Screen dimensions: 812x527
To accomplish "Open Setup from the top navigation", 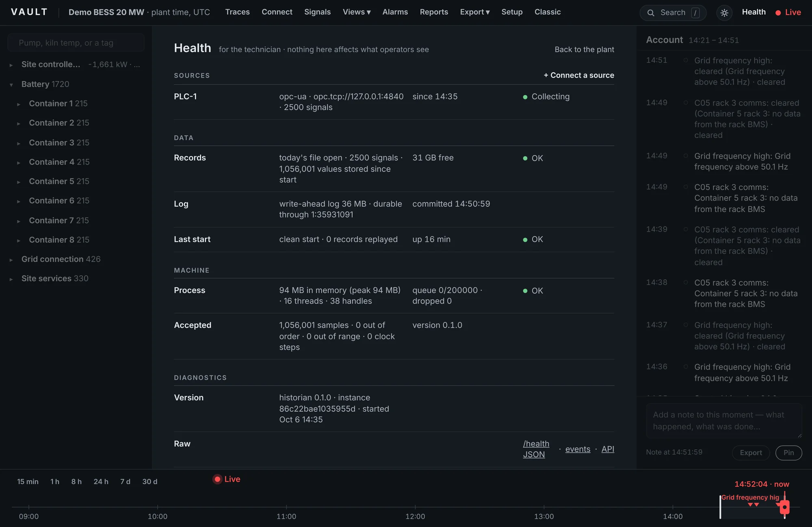I will [x=512, y=12].
